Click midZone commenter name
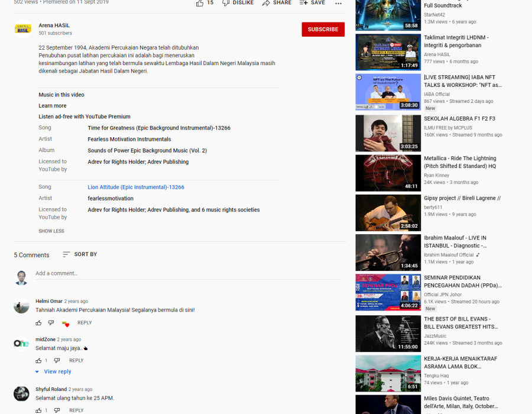This screenshot has width=532, height=414. [46, 339]
